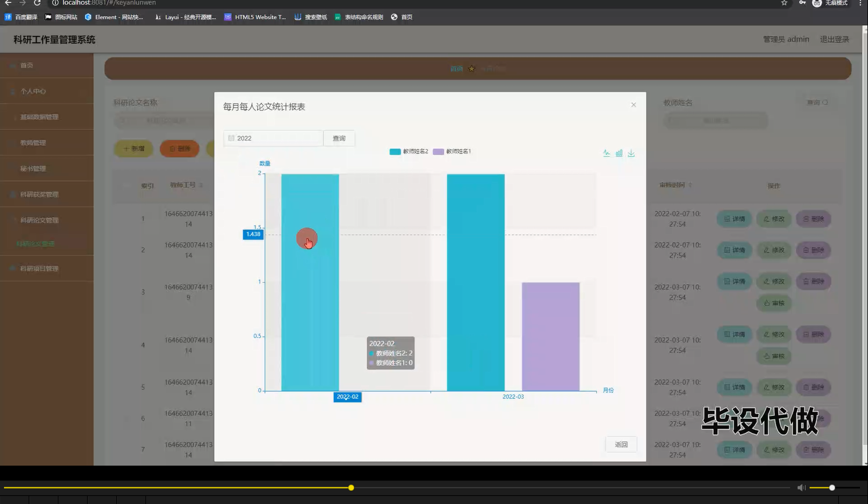The width and height of the screenshot is (868, 504).
Task: Click 查询 button in the report dialog
Action: (339, 138)
